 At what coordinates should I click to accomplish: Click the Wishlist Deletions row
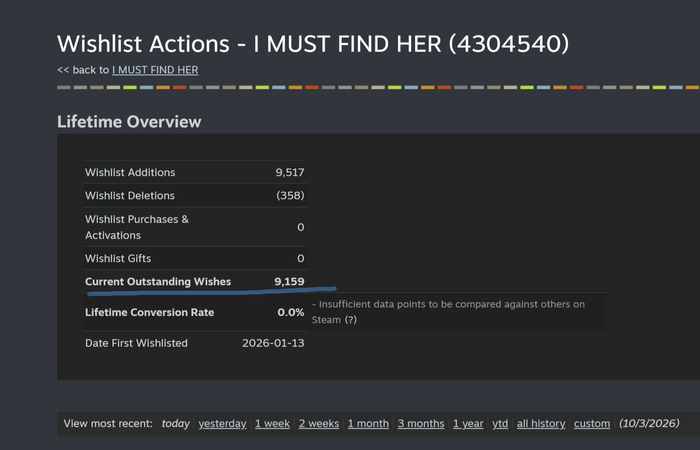[x=195, y=196]
